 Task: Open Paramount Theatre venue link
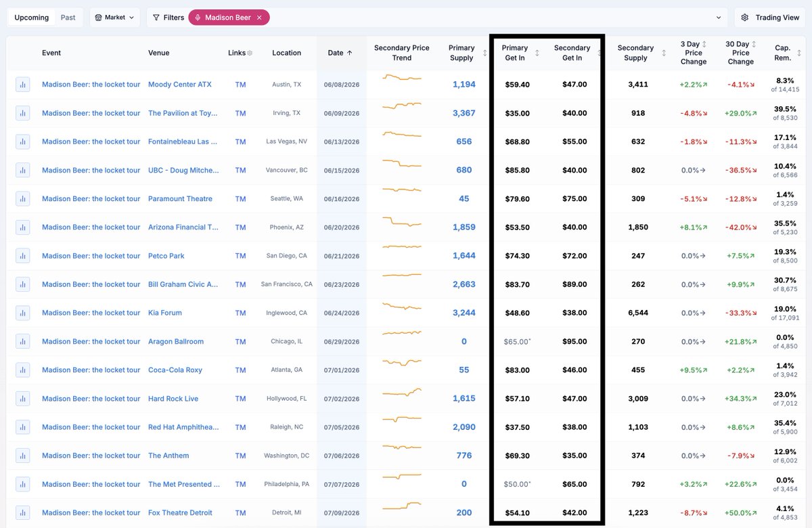tap(180, 198)
